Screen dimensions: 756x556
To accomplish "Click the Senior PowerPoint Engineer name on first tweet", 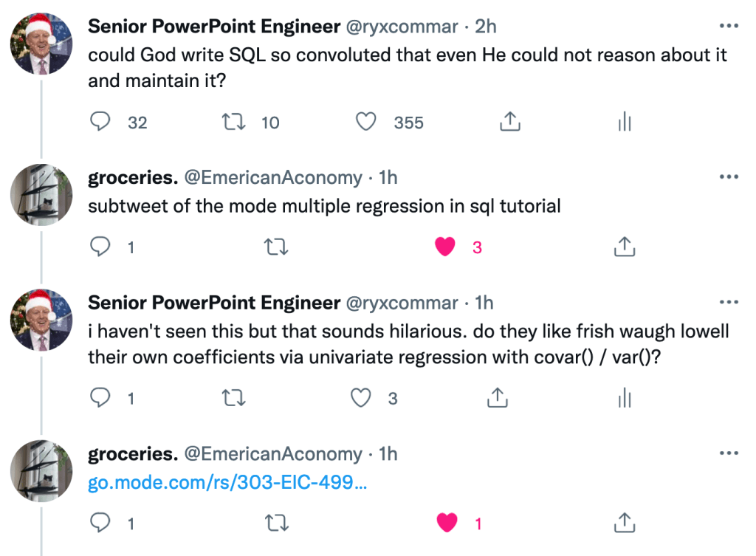I will [214, 26].
